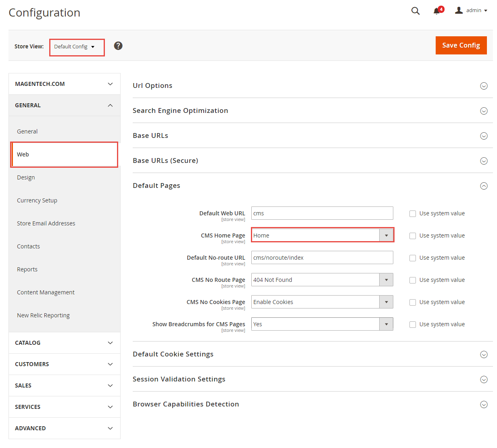Viewport: 497px width, 448px height.
Task: Click the Default No-route URL input field
Action: click(322, 258)
